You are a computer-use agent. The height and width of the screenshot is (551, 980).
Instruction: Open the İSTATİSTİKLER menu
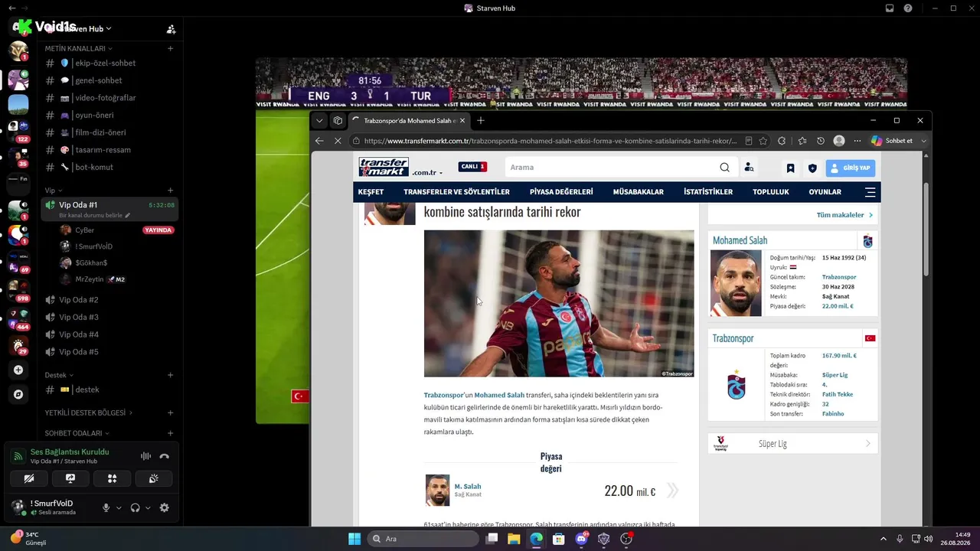[x=708, y=192]
